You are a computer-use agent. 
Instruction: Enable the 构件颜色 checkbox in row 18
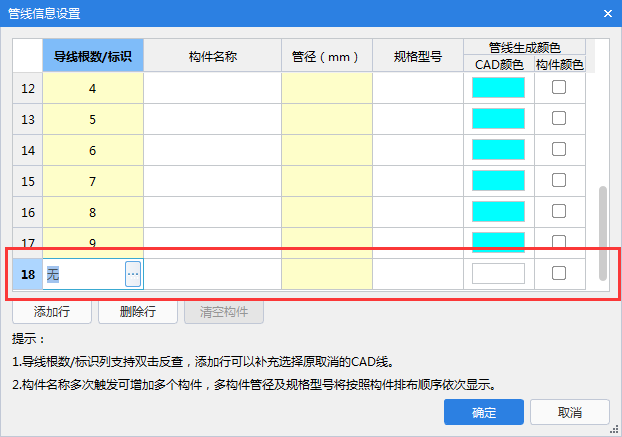[x=559, y=273]
